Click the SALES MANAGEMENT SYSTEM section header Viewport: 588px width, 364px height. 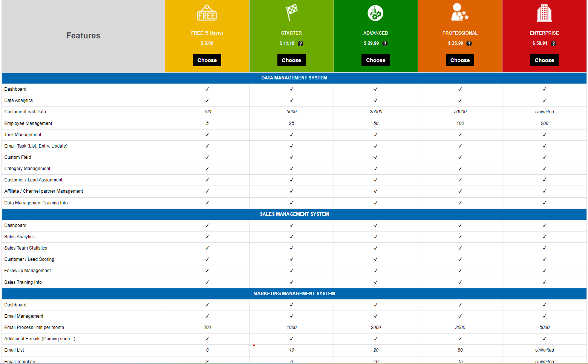click(x=294, y=214)
